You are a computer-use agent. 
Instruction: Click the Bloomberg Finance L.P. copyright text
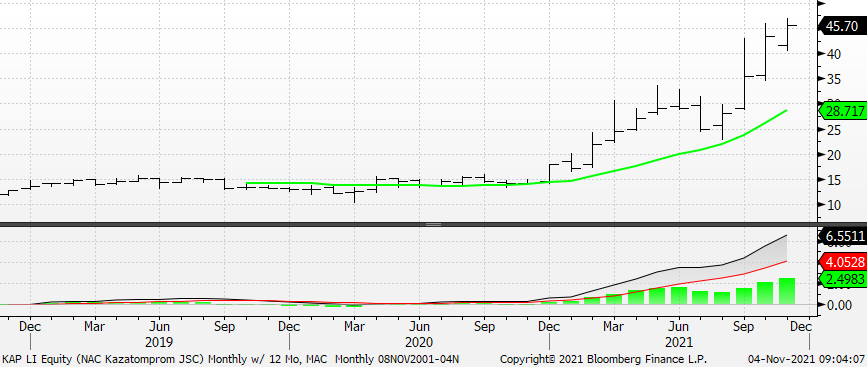click(603, 358)
